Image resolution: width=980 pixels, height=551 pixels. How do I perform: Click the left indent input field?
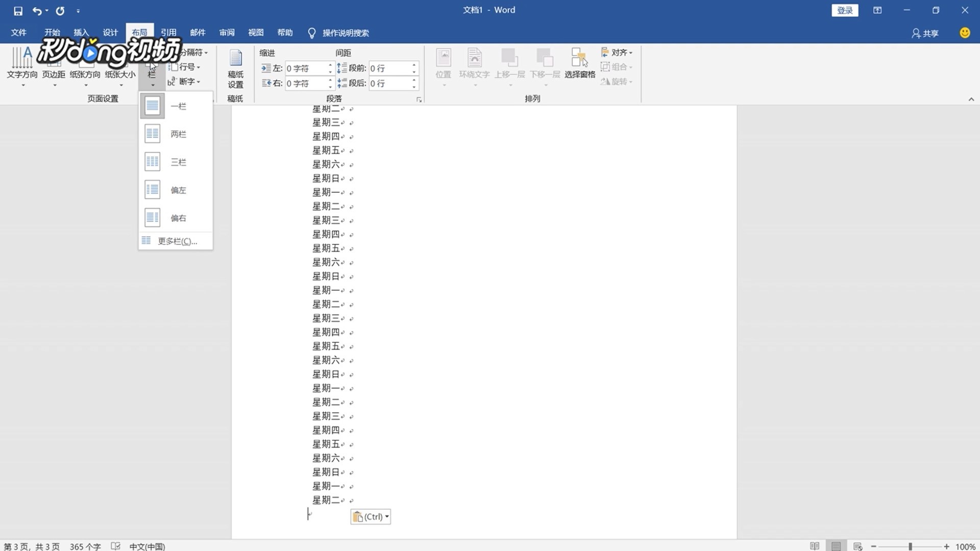[x=305, y=68]
